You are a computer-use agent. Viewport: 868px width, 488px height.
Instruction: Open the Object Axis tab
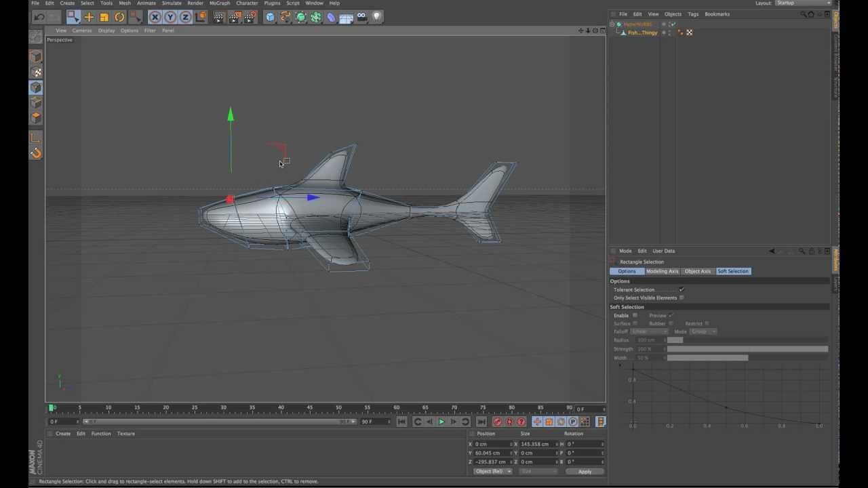click(x=698, y=271)
